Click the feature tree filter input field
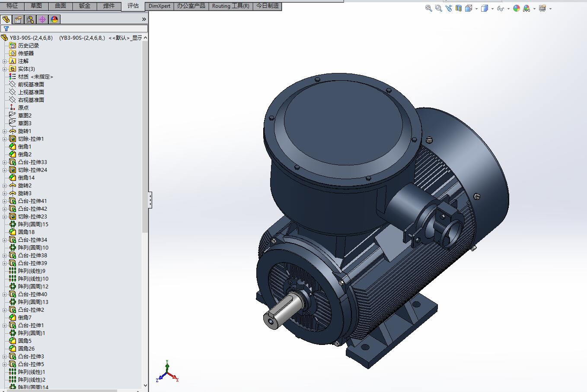The height and width of the screenshot is (392, 587). coord(74,29)
